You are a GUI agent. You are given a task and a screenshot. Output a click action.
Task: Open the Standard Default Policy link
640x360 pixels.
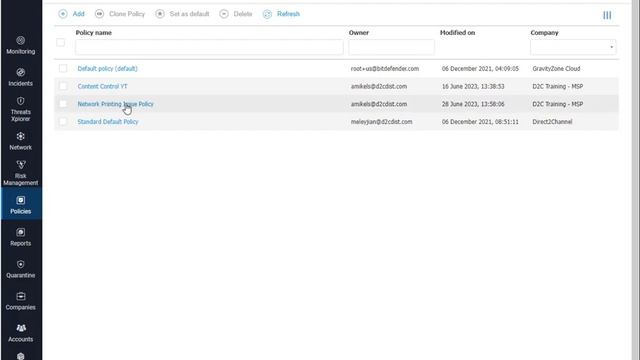tap(108, 122)
